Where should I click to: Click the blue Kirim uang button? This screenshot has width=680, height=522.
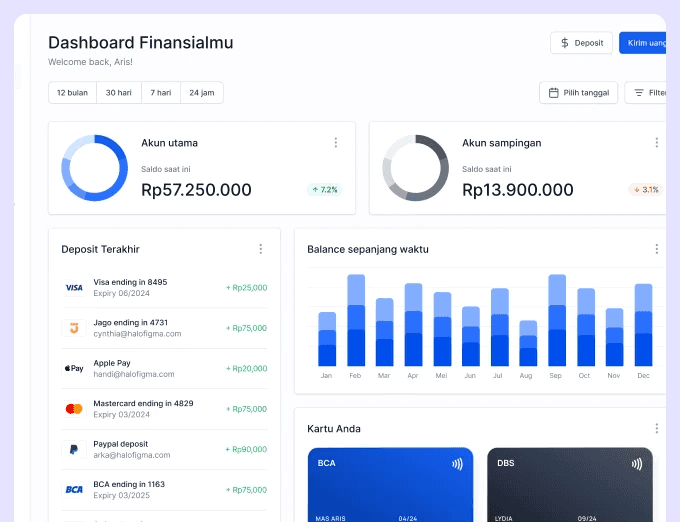click(x=643, y=43)
